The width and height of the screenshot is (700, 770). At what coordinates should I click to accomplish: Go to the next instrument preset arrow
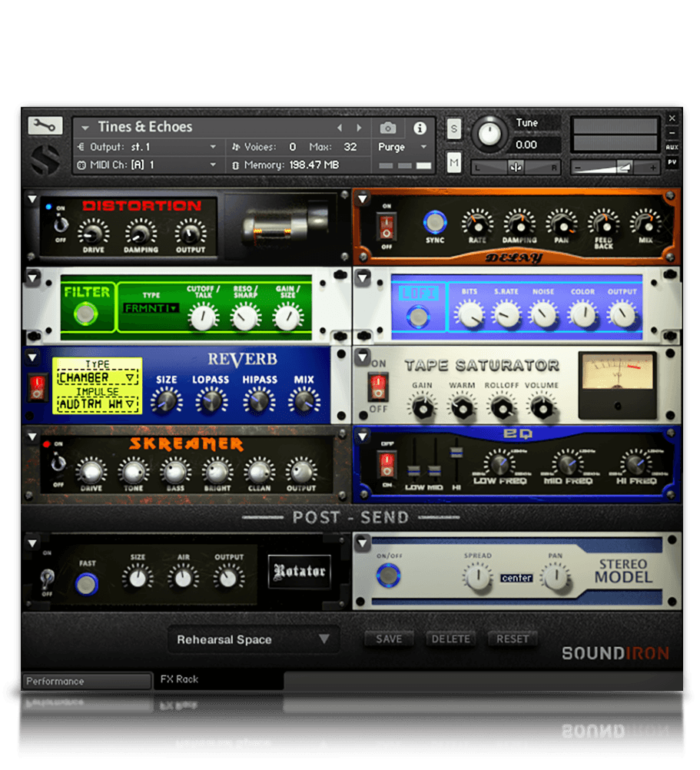[360, 128]
